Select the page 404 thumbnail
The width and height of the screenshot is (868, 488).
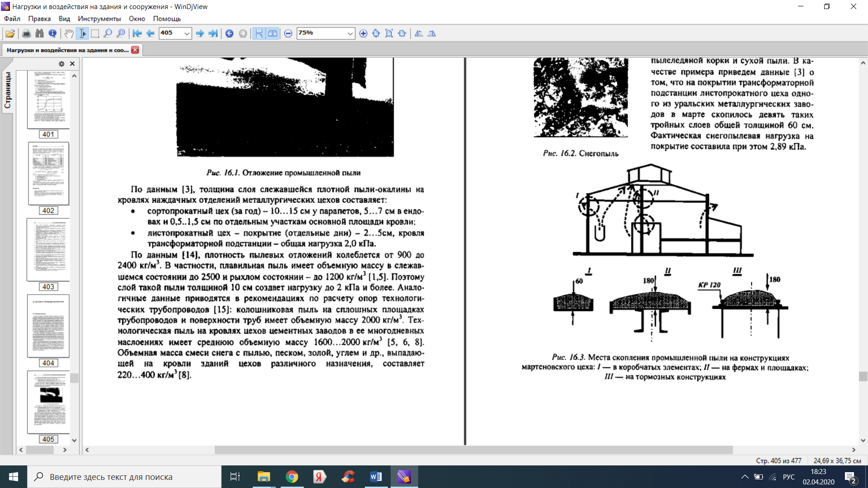click(48, 326)
